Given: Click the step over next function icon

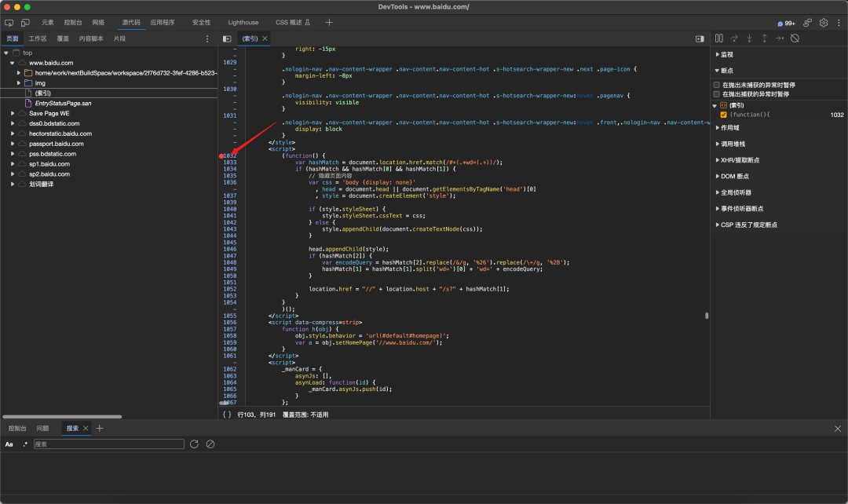Looking at the screenshot, I should (x=734, y=38).
